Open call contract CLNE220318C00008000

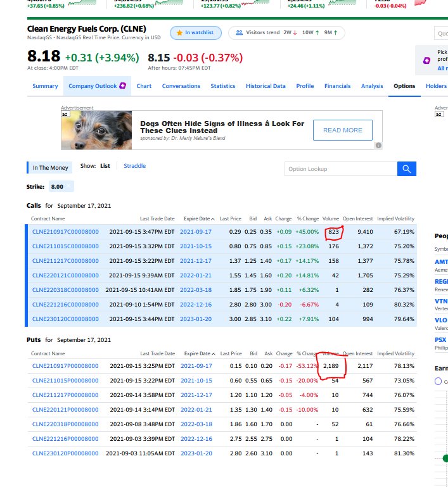point(65,290)
